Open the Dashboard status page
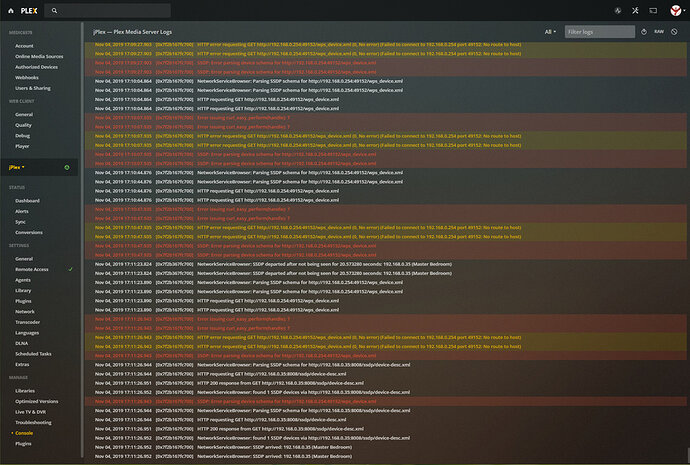690x465 pixels. [x=27, y=201]
